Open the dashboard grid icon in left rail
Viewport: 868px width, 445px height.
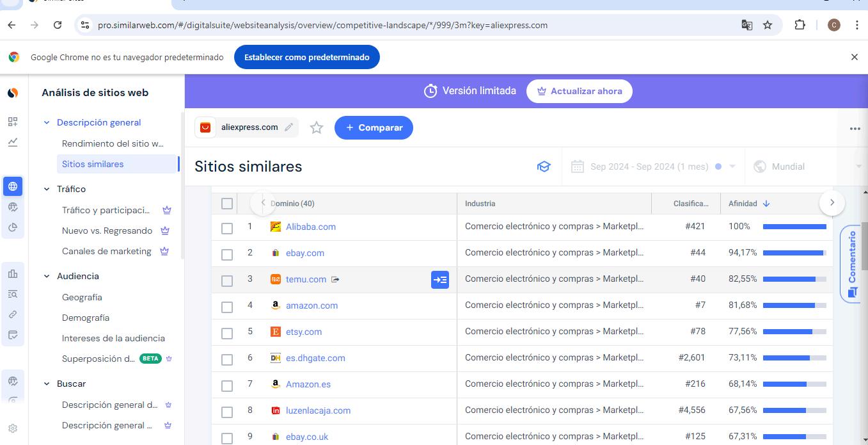click(x=13, y=122)
